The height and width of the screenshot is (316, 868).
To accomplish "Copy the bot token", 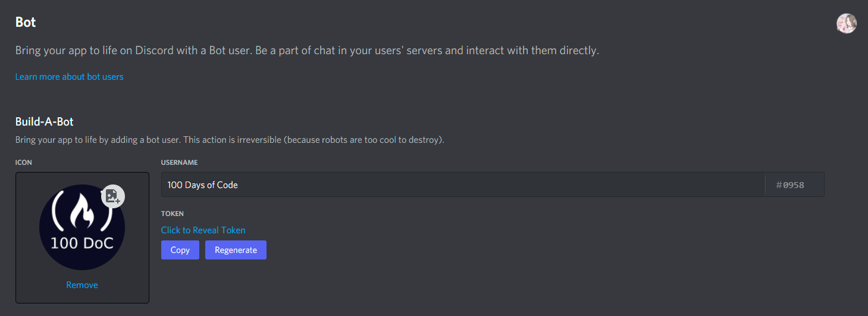I will (180, 250).
